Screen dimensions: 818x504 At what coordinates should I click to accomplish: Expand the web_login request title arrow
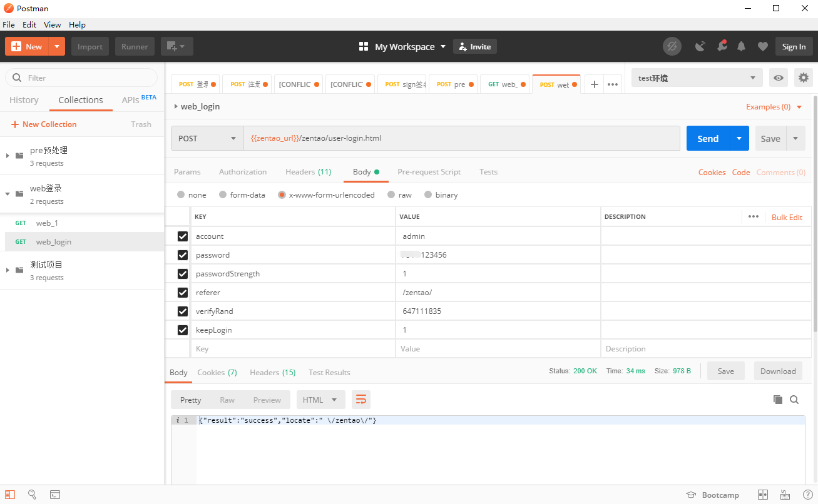tap(176, 106)
